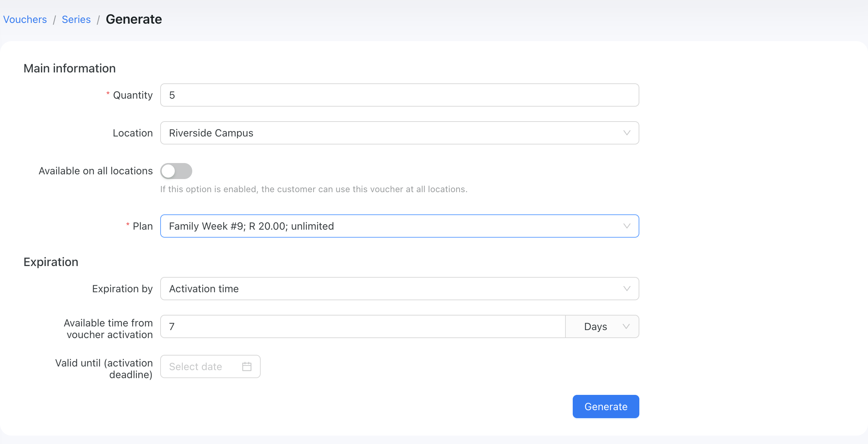Click the Quantity input field
868x444 pixels.
coord(399,95)
